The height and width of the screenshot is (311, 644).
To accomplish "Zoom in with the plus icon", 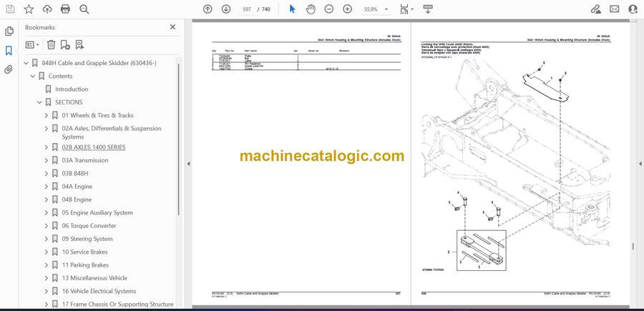I will [348, 9].
